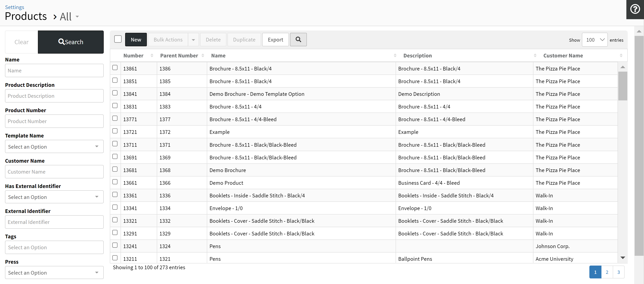Focus the Product Number input field
The image size is (644, 284).
(x=54, y=121)
